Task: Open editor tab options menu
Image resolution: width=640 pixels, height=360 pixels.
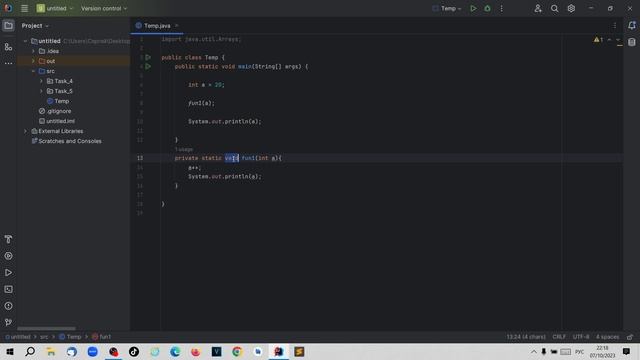Action: click(x=615, y=26)
